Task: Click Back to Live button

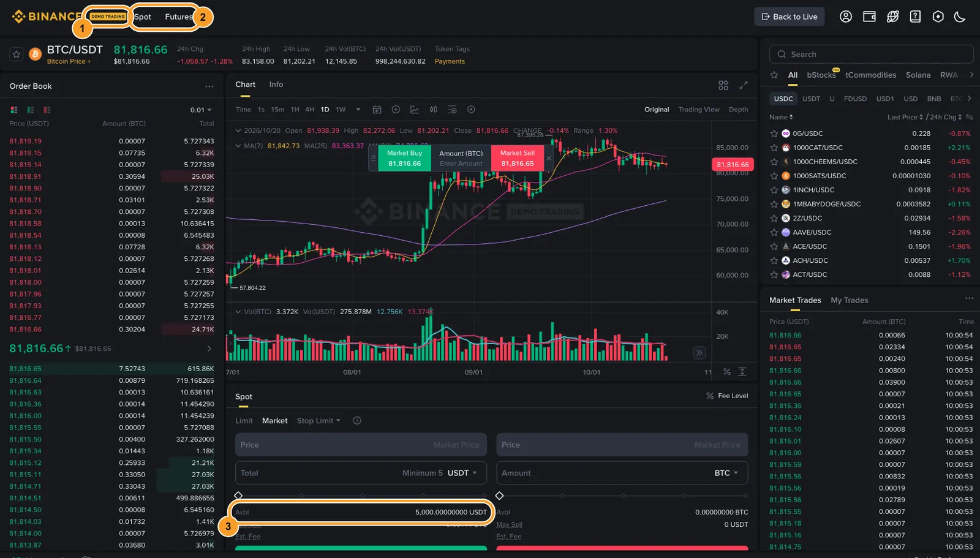Action: 789,17
